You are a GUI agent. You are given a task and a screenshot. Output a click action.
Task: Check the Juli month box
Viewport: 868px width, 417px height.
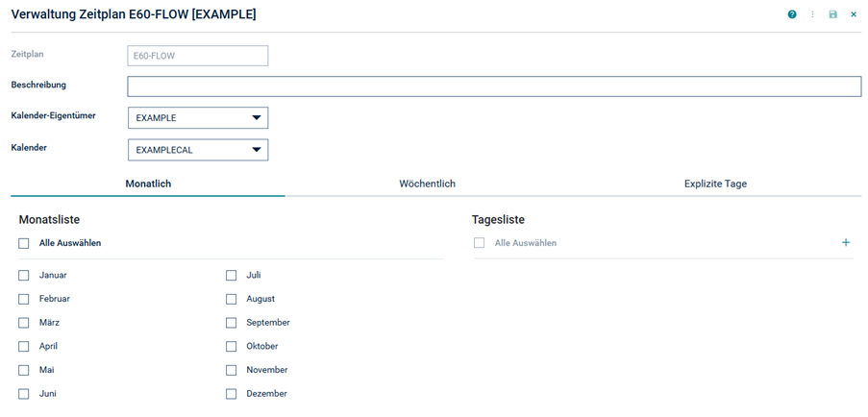[232, 276]
